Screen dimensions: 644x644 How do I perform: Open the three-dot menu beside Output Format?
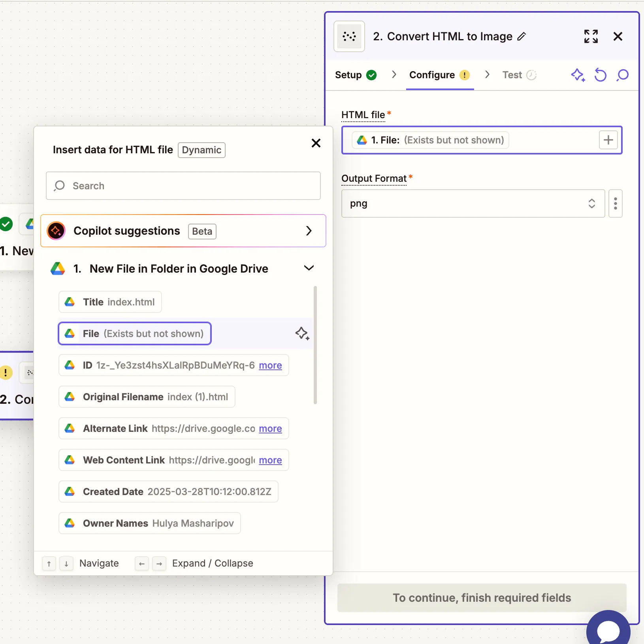pyautogui.click(x=615, y=204)
